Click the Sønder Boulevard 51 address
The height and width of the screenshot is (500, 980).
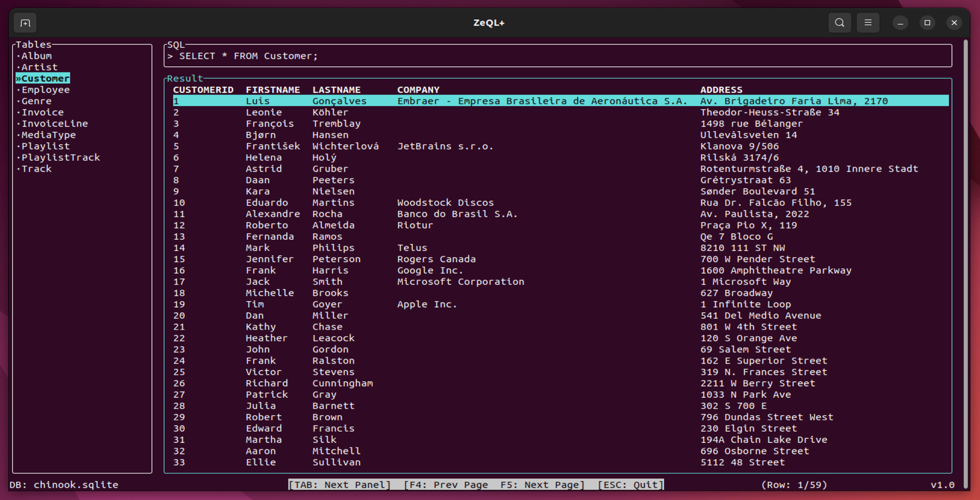point(757,191)
